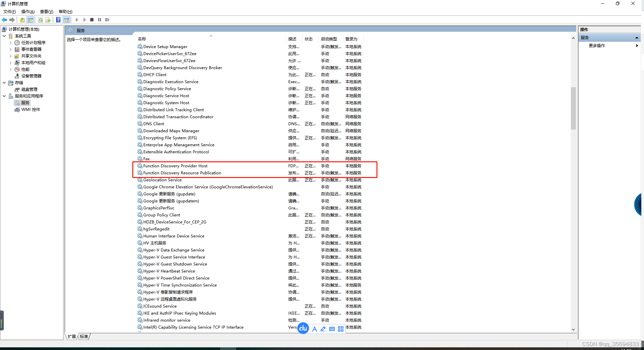Expand the 任务计划程序 node
Viewport: 644px width, 350px height.
point(11,43)
